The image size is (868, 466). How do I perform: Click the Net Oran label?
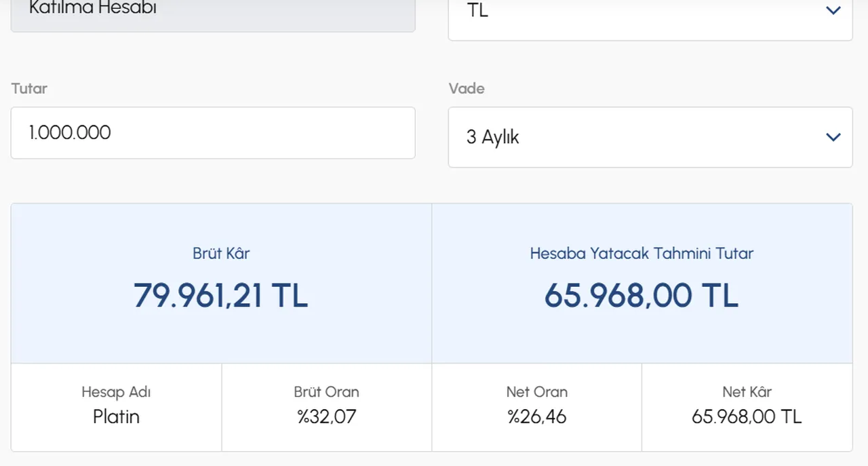click(x=536, y=392)
